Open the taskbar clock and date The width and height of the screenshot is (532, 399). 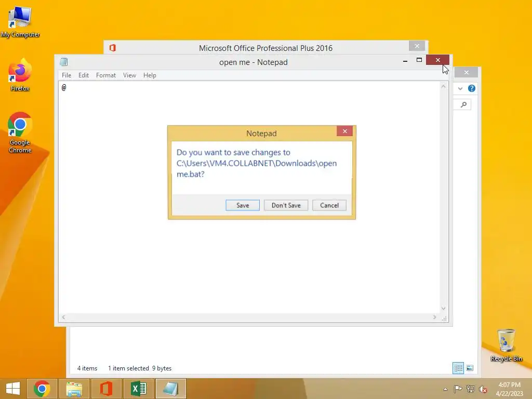click(x=509, y=389)
